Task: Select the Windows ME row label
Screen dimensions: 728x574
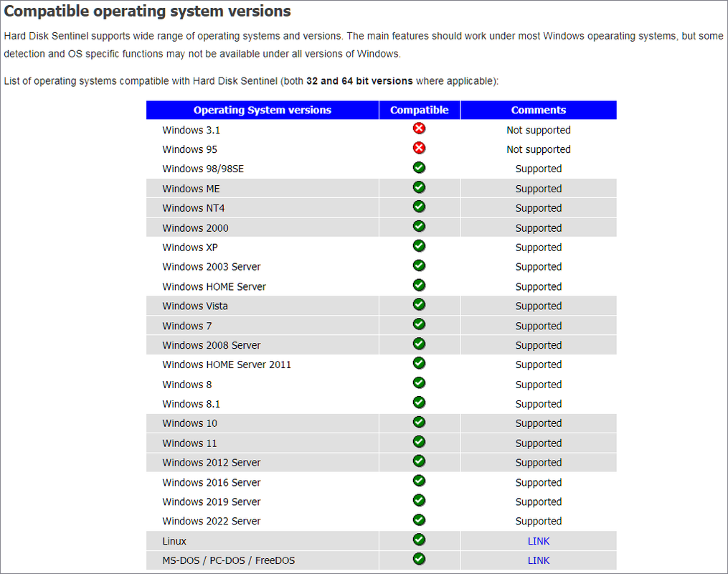Action: point(191,189)
